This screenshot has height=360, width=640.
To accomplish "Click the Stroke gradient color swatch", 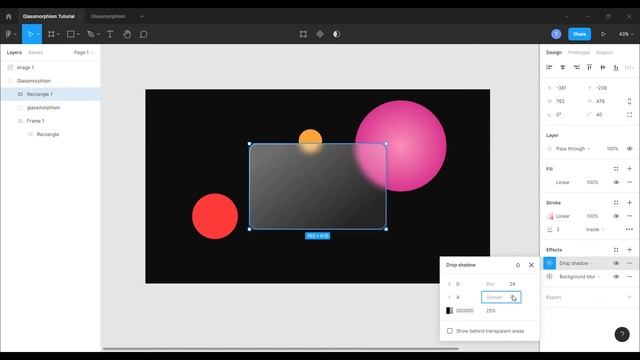I will [549, 216].
